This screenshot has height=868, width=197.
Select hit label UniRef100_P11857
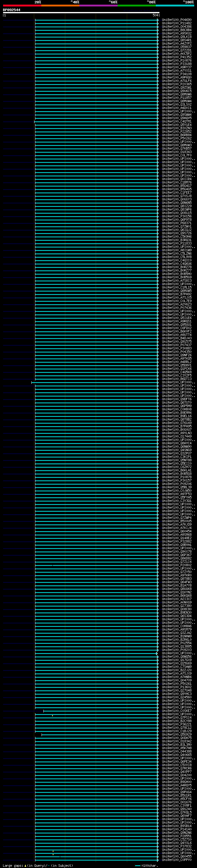click(177, 98)
